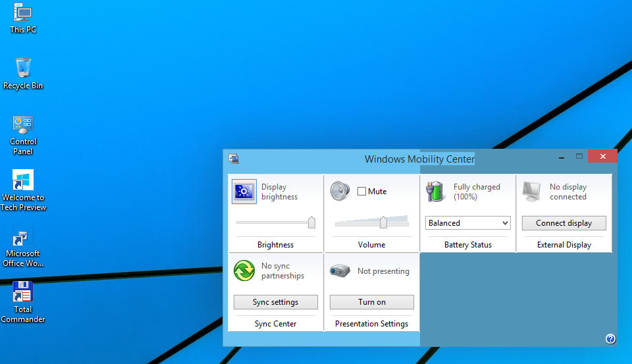The width and height of the screenshot is (632, 364).
Task: Open the Recycle Bin desktop icon
Action: [23, 68]
